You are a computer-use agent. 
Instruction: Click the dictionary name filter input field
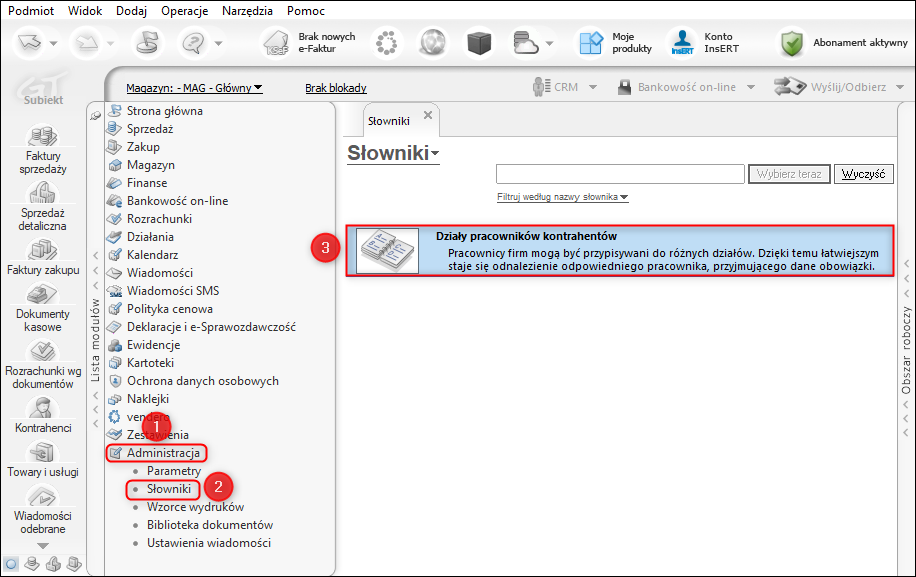pos(620,174)
